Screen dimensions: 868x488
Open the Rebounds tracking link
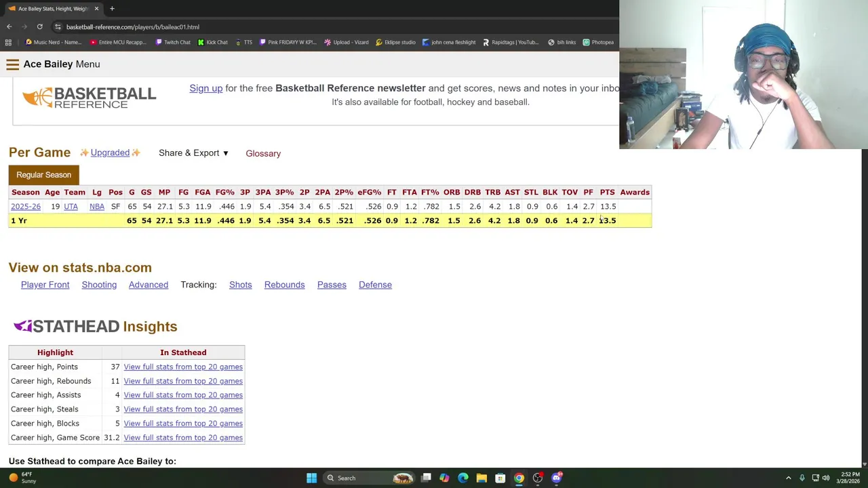tap(284, 285)
